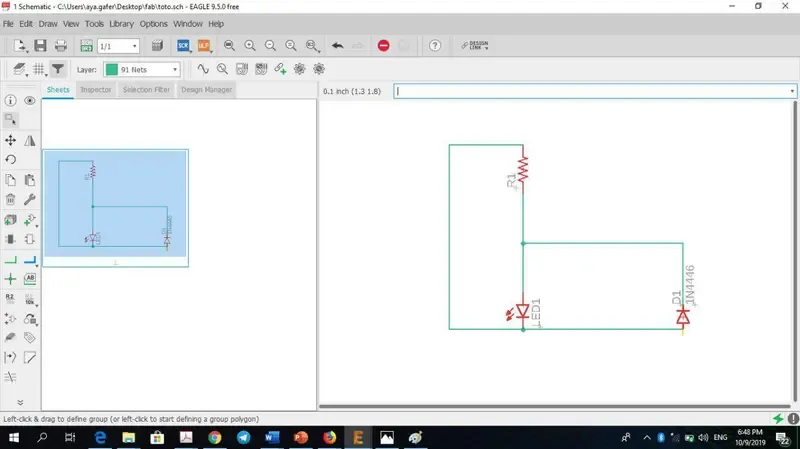The width and height of the screenshot is (800, 449).
Task: Toggle the Show eye tool
Action: coord(30,101)
